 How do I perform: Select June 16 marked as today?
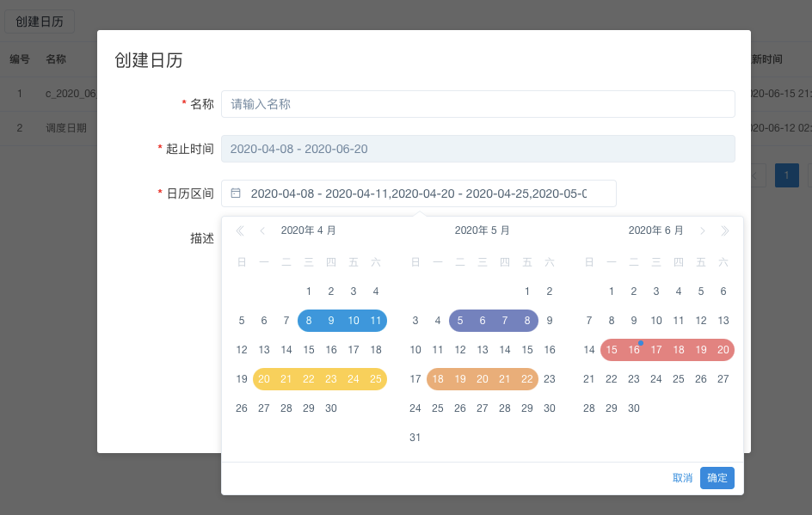(x=634, y=350)
